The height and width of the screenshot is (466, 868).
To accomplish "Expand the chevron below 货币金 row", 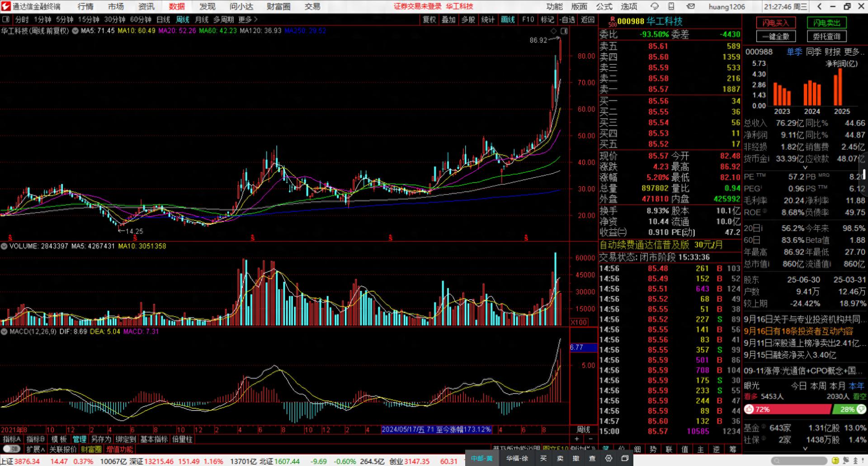I will coord(805,167).
